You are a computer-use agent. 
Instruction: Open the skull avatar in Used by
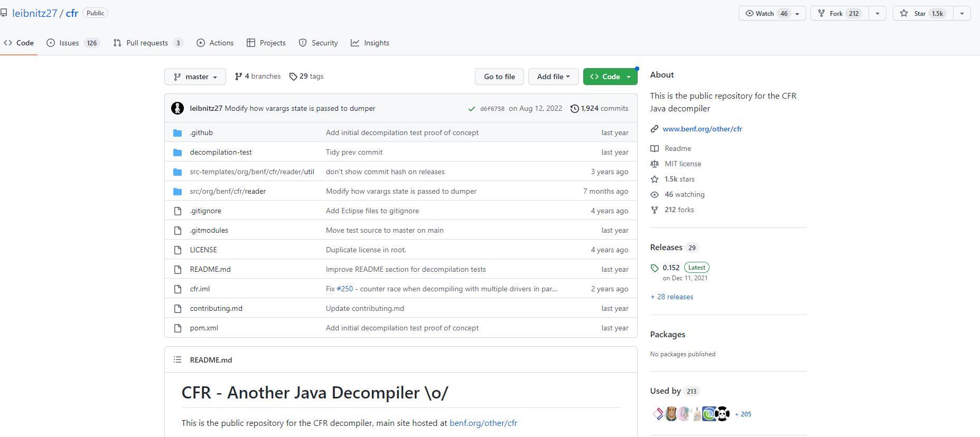coord(722,414)
